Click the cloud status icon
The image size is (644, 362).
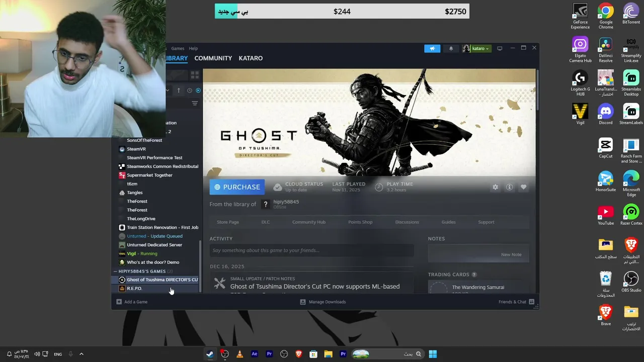277,187
